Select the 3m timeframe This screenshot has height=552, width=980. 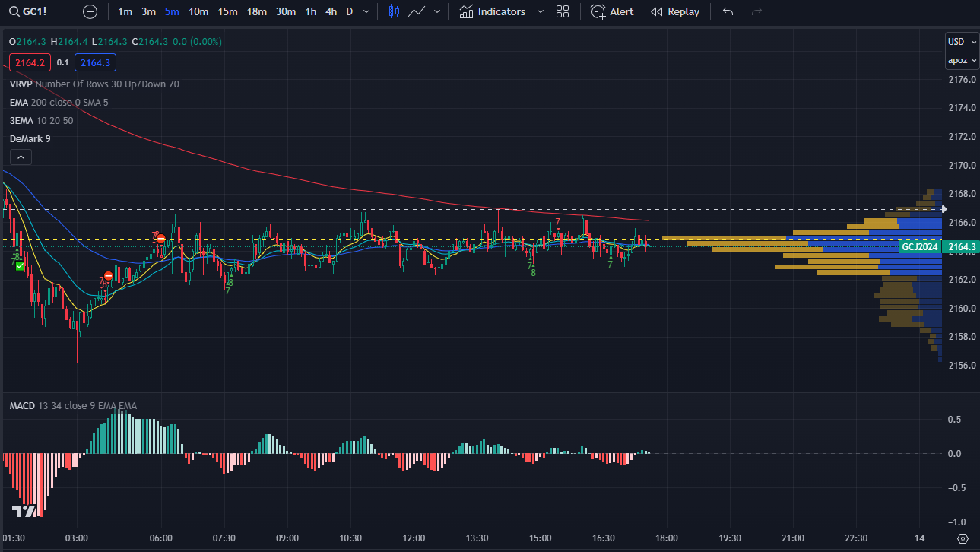(149, 11)
